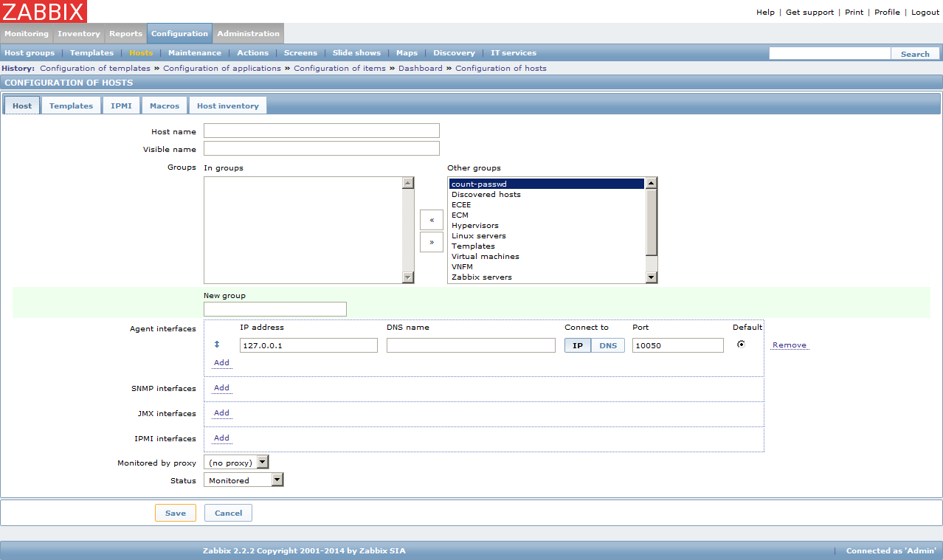Select the Host tab
Viewport: 943px width, 560px height.
pos(22,106)
